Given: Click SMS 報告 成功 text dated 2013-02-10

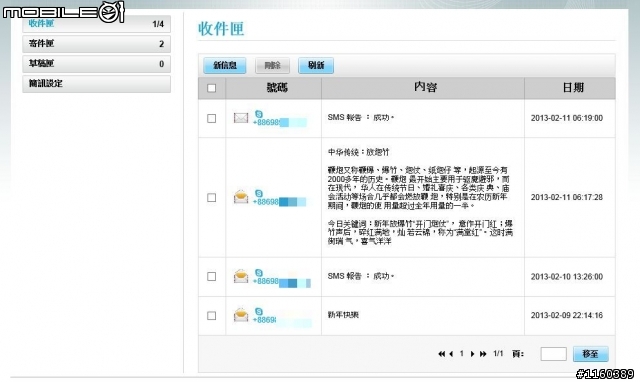Looking at the screenshot, I should coord(361,276).
